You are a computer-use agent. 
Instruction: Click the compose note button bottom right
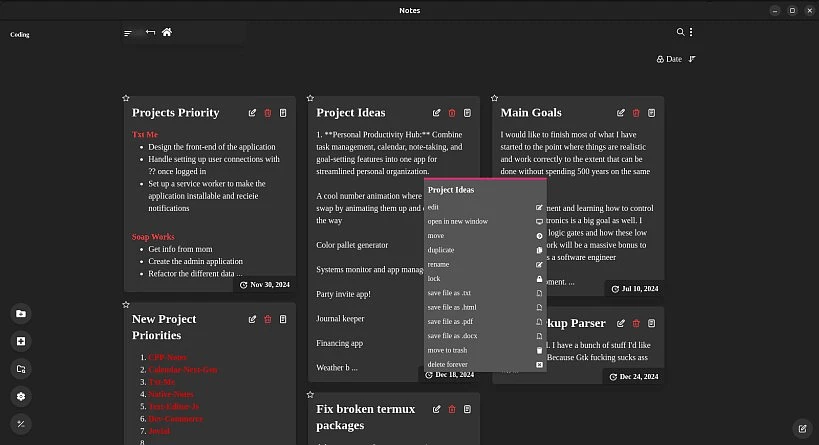(x=802, y=429)
